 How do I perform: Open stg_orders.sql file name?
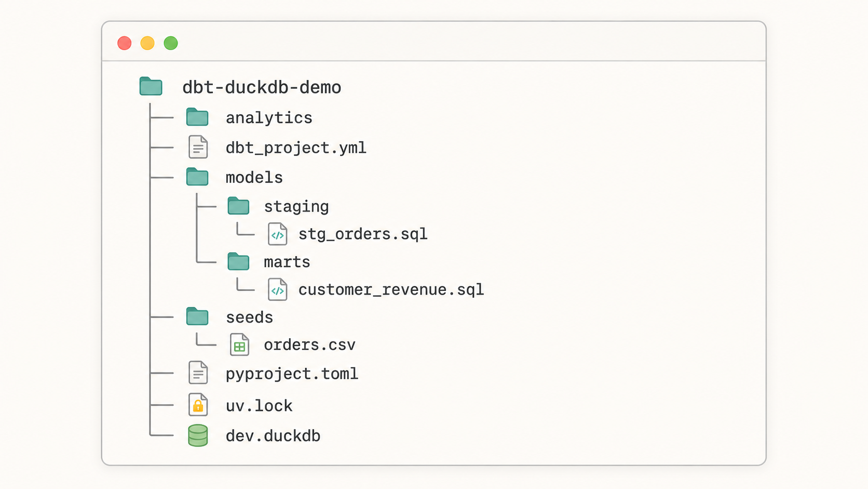tap(363, 234)
